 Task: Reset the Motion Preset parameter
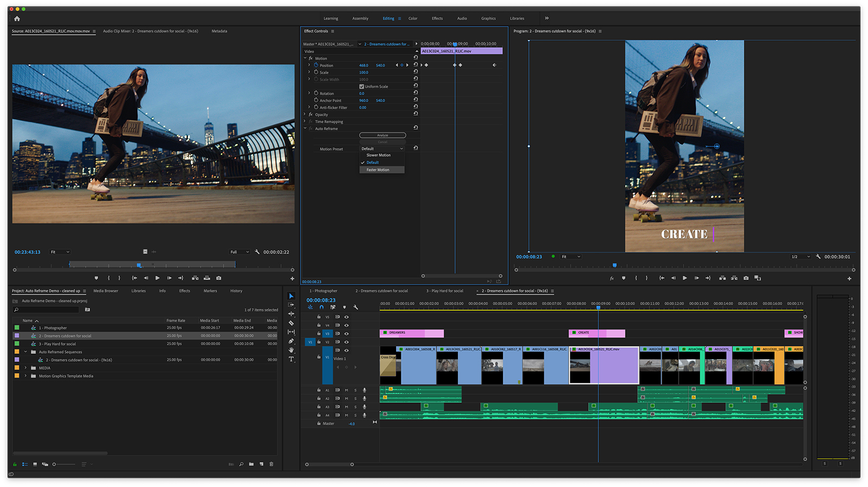pos(416,148)
